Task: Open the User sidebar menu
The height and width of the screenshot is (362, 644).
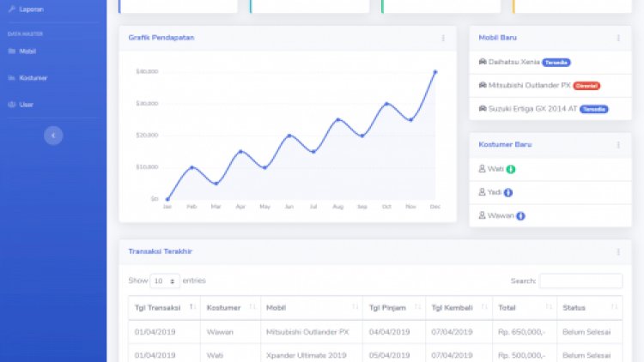Action: click(x=27, y=105)
